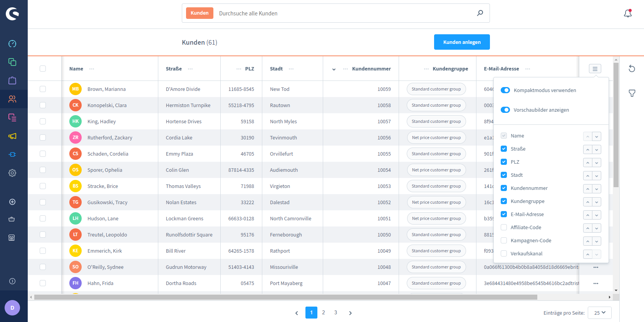The width and height of the screenshot is (644, 322).
Task: Open the Settings gear icon
Action: [12, 173]
